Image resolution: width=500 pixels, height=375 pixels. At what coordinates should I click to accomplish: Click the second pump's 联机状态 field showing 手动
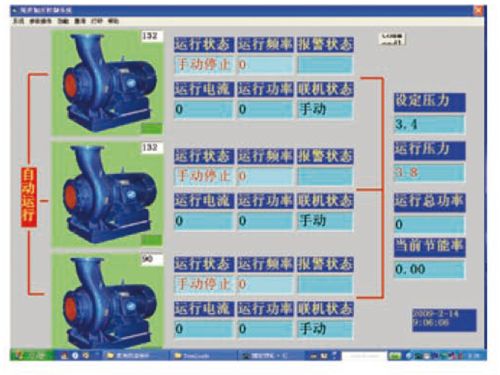(325, 221)
